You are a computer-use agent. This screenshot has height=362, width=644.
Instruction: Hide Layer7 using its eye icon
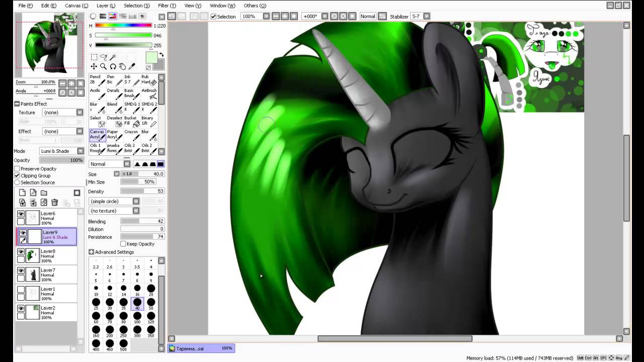21,270
